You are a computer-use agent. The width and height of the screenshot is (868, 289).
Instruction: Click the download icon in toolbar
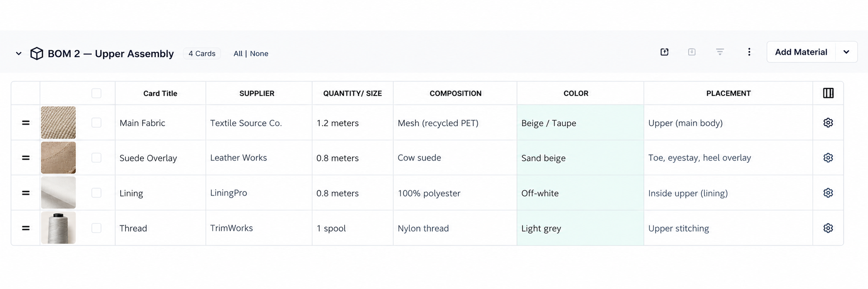pyautogui.click(x=692, y=52)
